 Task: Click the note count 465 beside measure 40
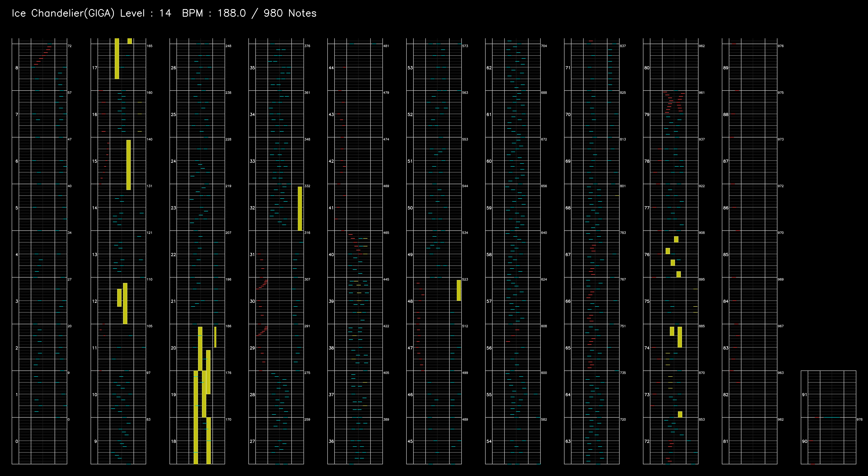pyautogui.click(x=386, y=233)
